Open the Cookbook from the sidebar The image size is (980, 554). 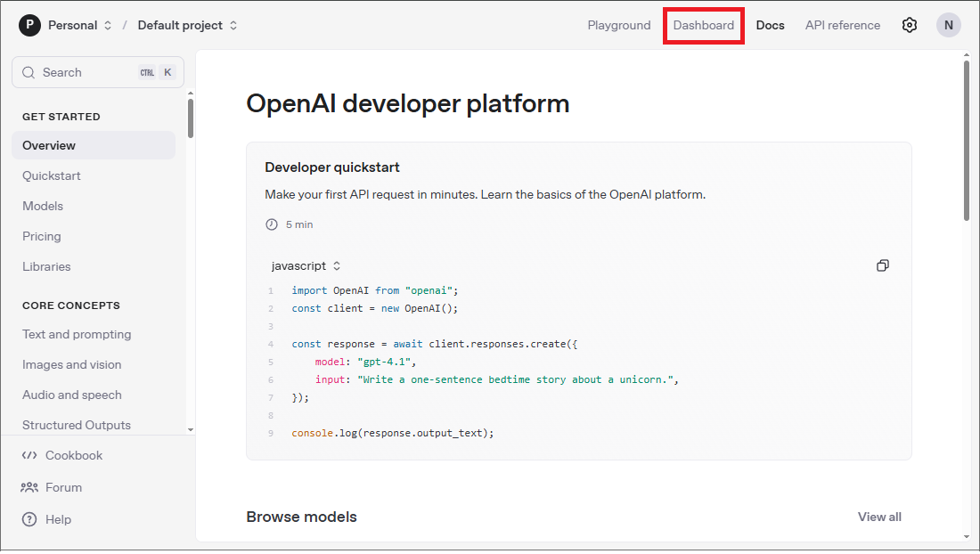click(x=71, y=455)
